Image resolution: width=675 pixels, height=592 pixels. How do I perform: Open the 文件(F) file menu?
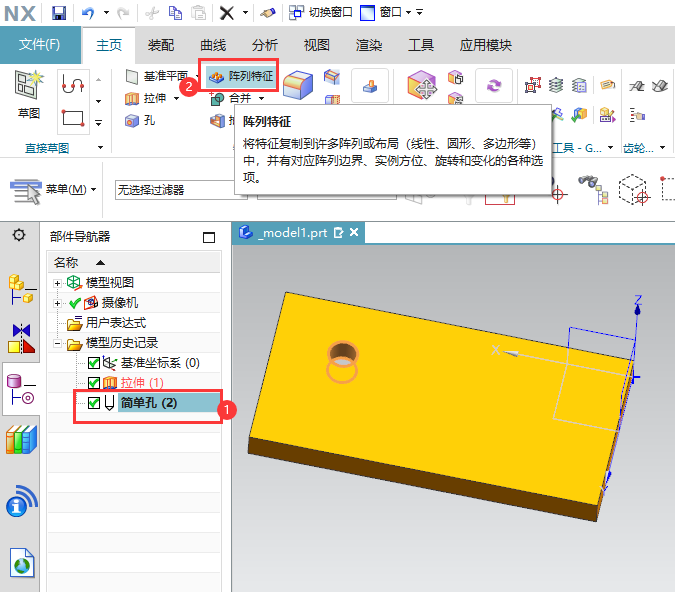pos(40,44)
